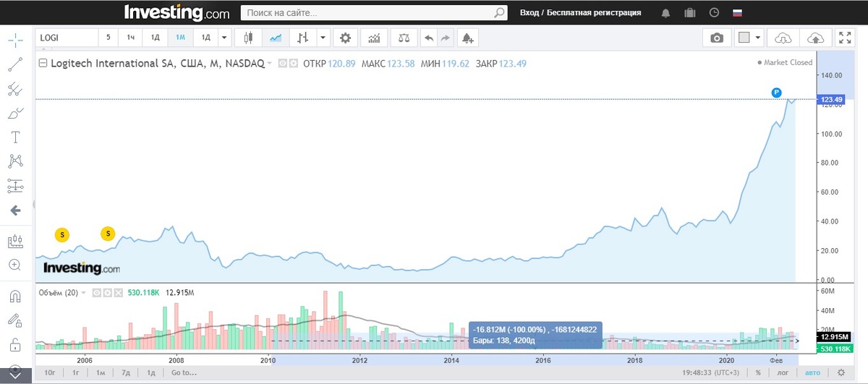Open the timezone 19:48:33 (UTC+3) menu
The image size is (868, 384).
coord(709,372)
